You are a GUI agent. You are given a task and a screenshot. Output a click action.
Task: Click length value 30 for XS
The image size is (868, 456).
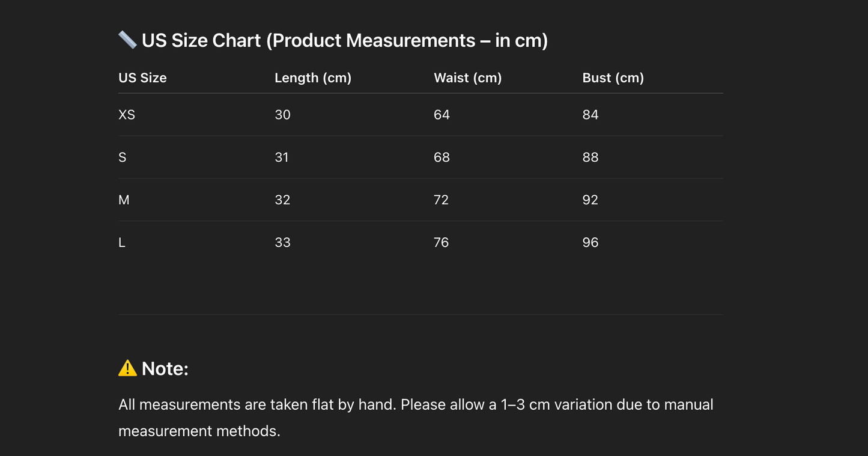[x=282, y=115]
